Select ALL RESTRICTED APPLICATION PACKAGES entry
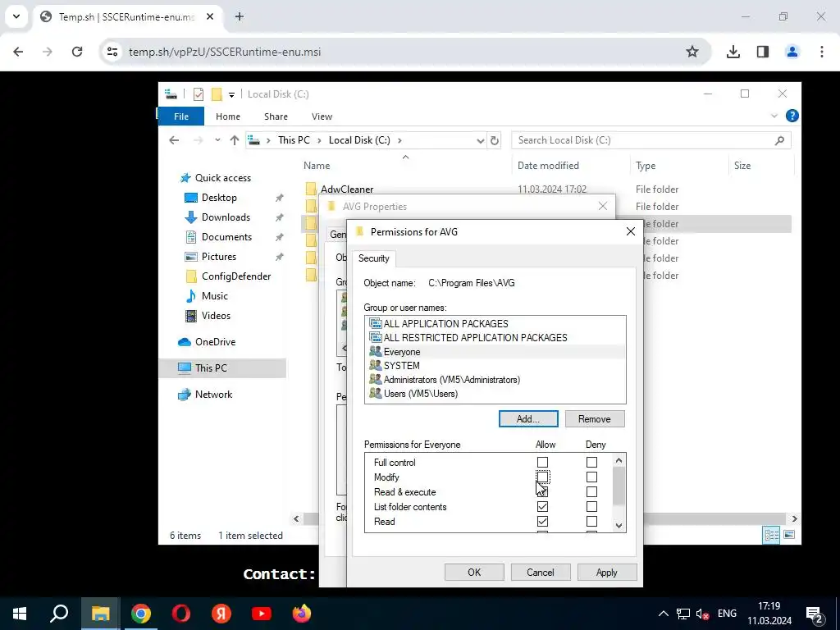This screenshot has width=840, height=630. coord(475,337)
